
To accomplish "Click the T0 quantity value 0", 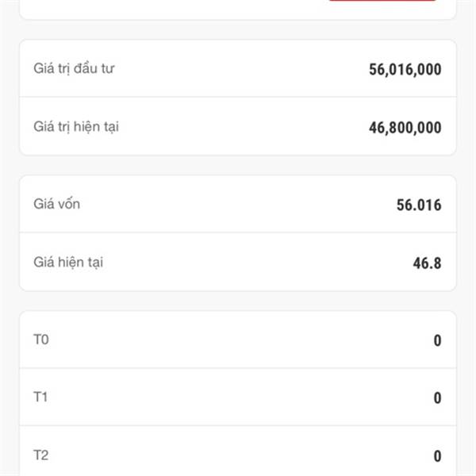I will [x=437, y=340].
